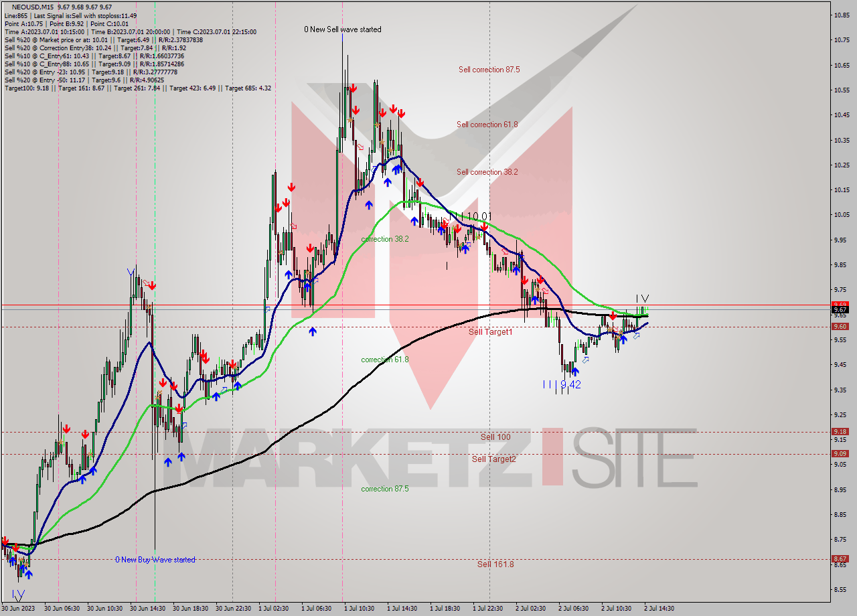Click the 10.85 price axis value
This screenshot has height=616, width=857.
(x=842, y=15)
